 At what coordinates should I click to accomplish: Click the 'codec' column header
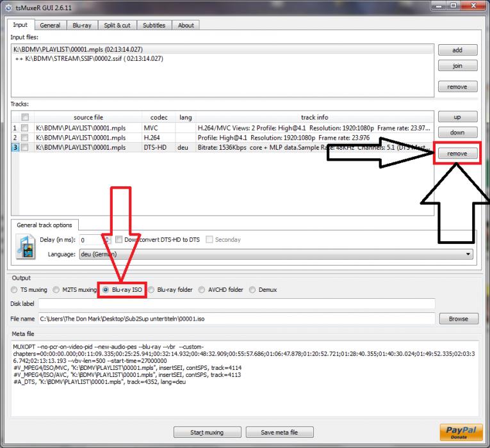click(x=159, y=117)
